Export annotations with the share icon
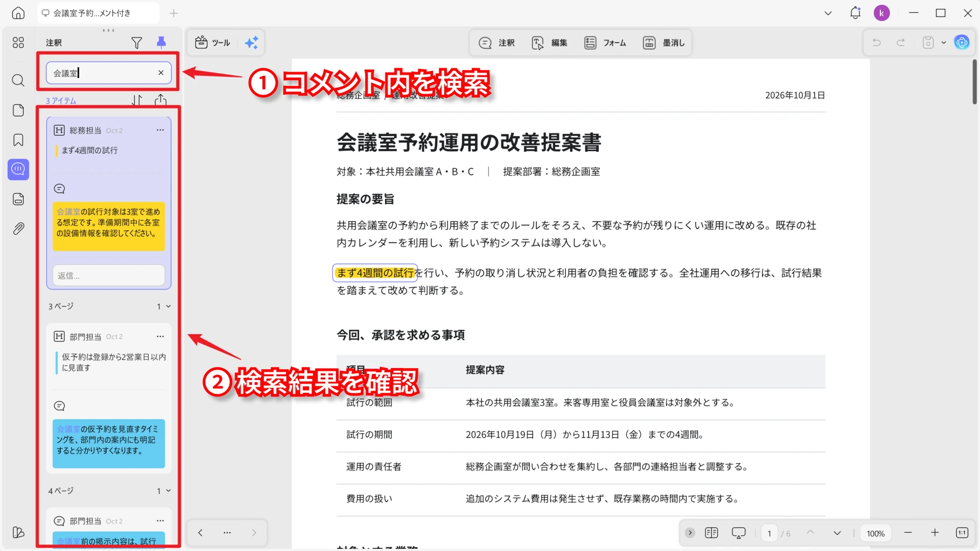 click(x=160, y=100)
